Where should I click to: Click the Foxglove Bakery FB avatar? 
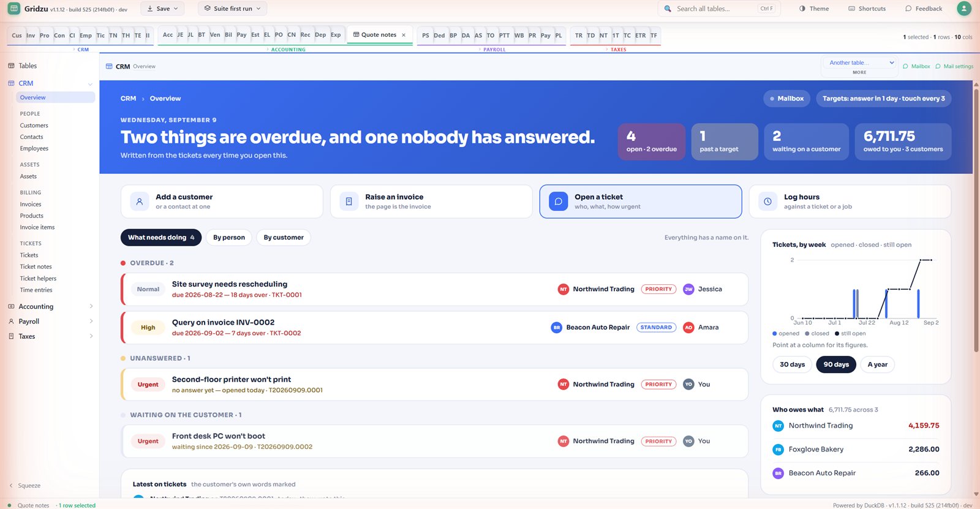coord(778,450)
